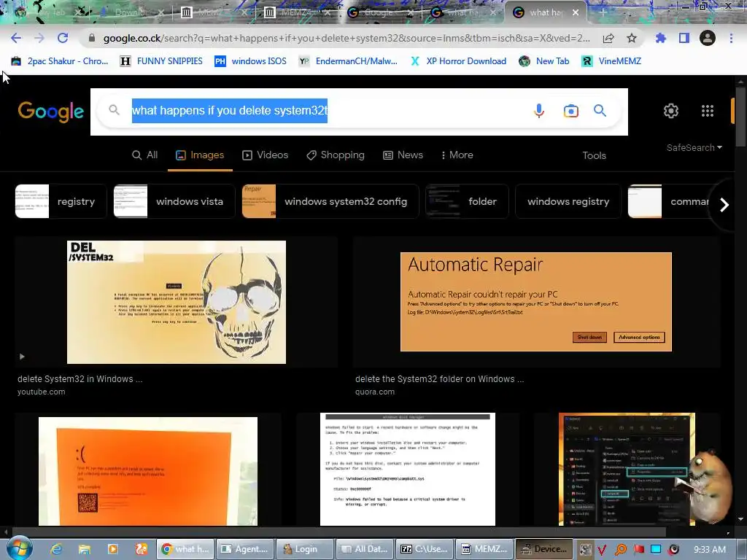Search by image with camera icon
This screenshot has width=747, height=560.
tap(570, 111)
